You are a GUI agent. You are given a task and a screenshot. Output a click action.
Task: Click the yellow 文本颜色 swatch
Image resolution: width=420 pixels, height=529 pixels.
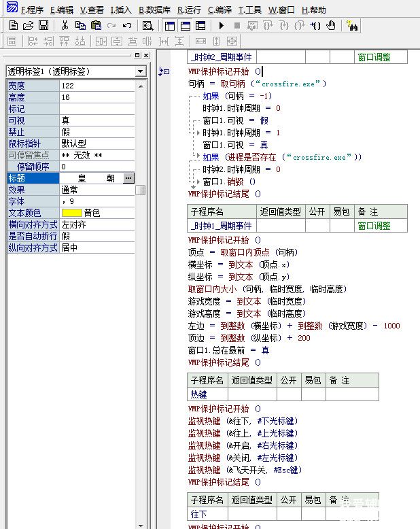[x=71, y=213]
